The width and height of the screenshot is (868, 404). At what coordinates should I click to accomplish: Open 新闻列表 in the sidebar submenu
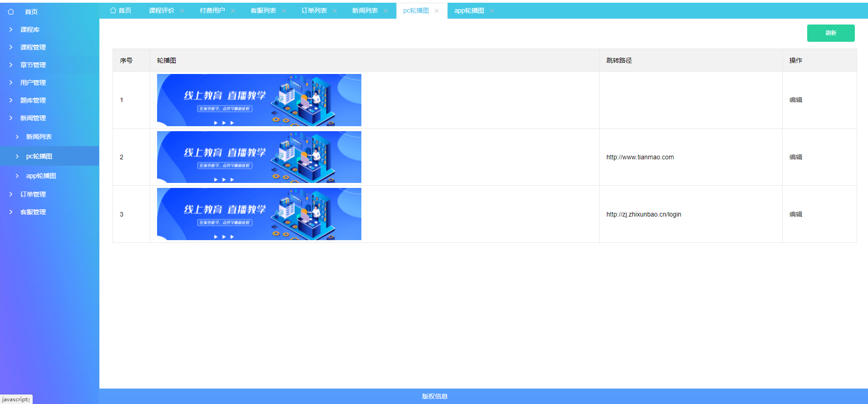[x=39, y=137]
